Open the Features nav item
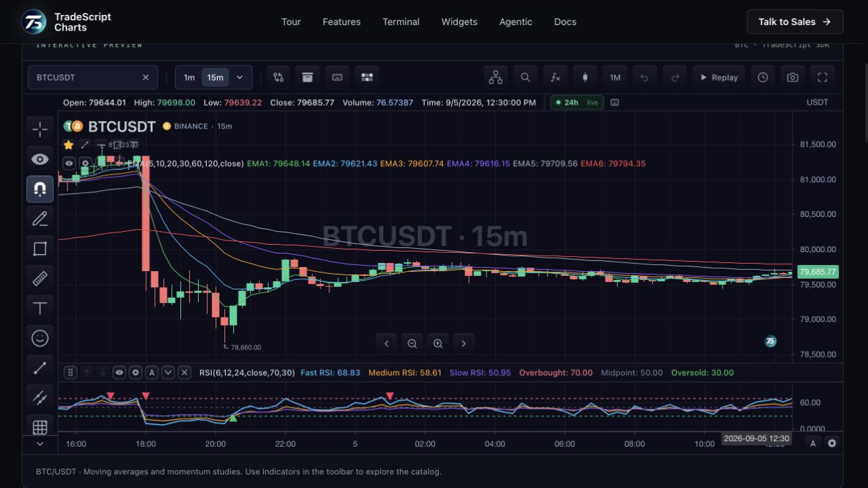This screenshot has height=488, width=868. pyautogui.click(x=341, y=22)
